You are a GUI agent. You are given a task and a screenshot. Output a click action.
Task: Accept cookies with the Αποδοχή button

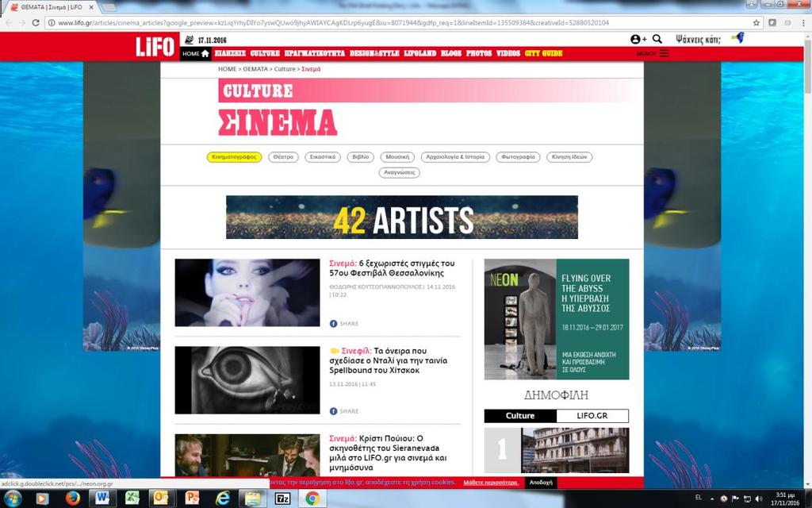coord(541,483)
